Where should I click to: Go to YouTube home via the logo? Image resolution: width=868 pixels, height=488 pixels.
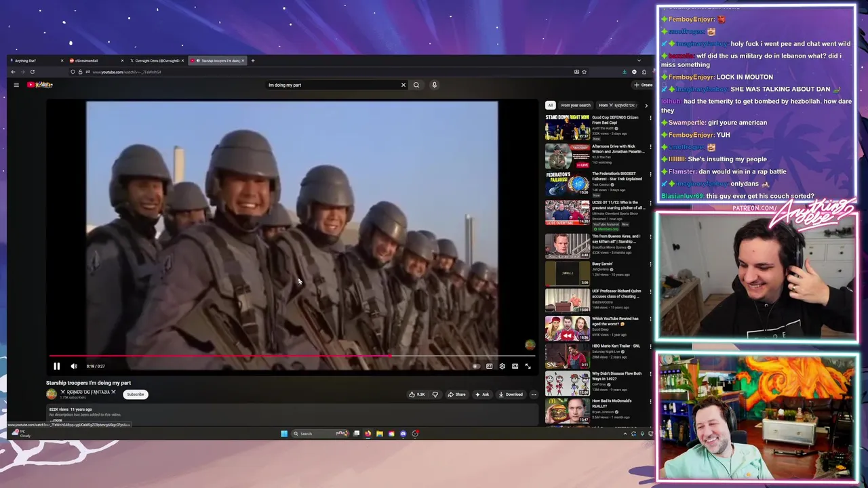click(40, 85)
